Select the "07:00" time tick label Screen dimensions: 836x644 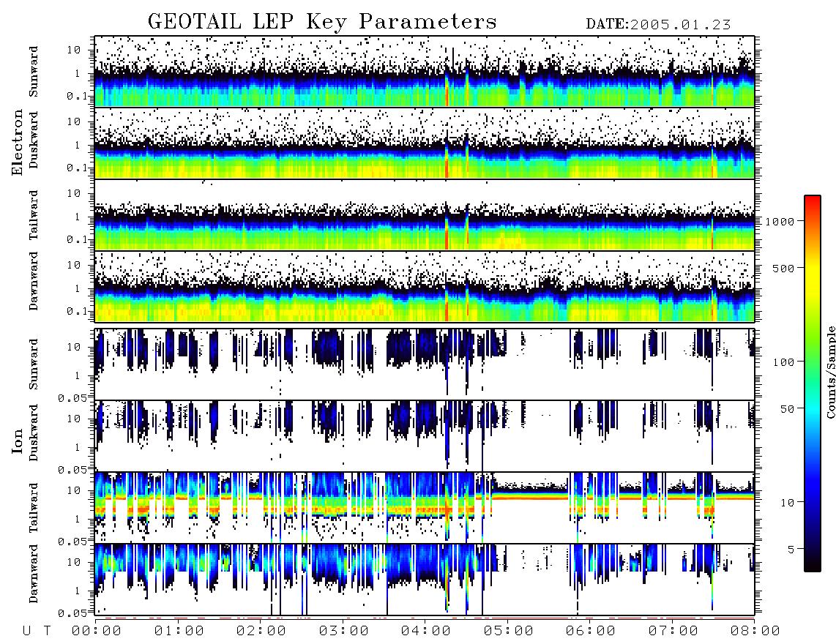click(673, 632)
